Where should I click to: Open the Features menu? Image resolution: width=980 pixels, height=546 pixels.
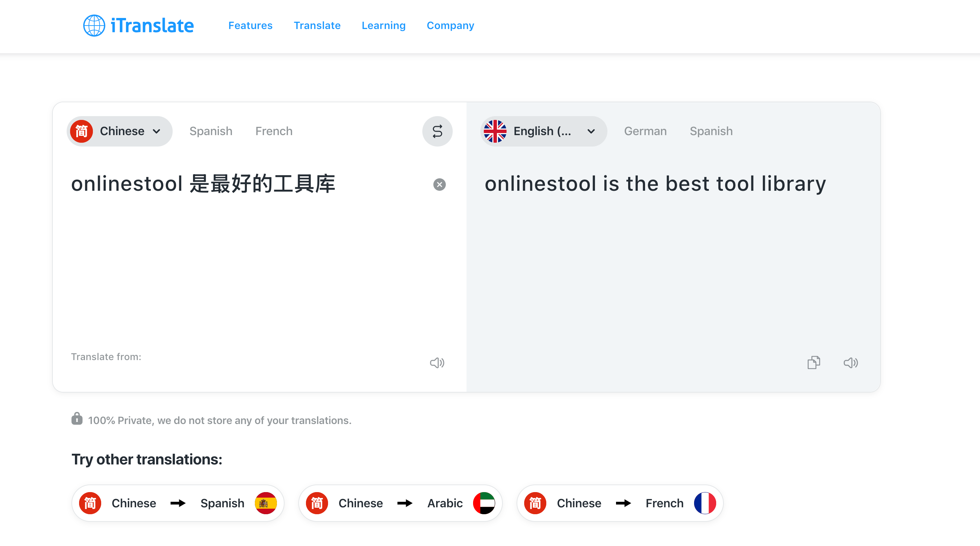click(250, 26)
